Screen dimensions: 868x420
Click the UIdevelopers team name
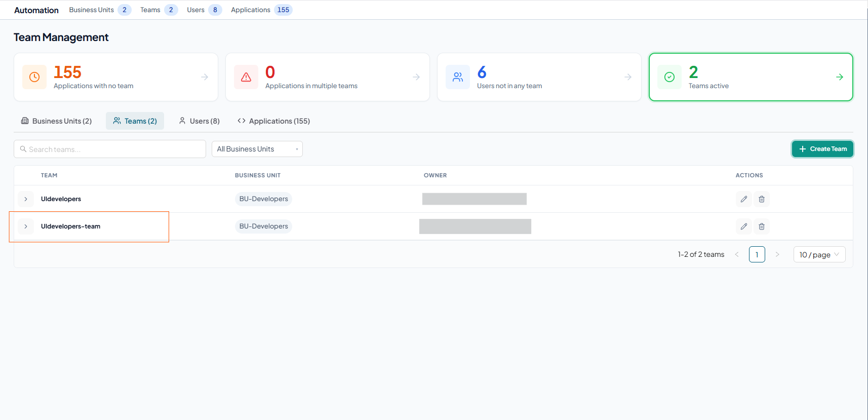pyautogui.click(x=61, y=199)
